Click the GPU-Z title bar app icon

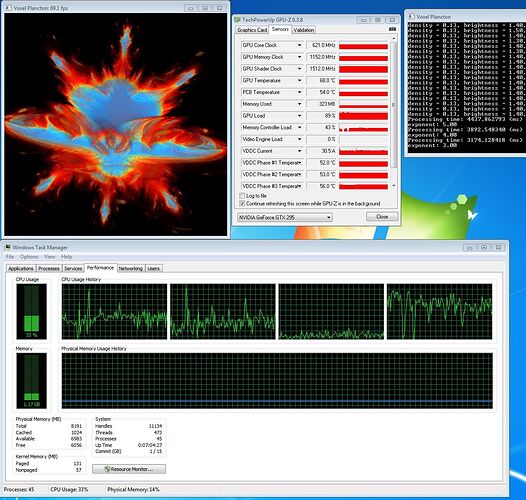[x=238, y=20]
